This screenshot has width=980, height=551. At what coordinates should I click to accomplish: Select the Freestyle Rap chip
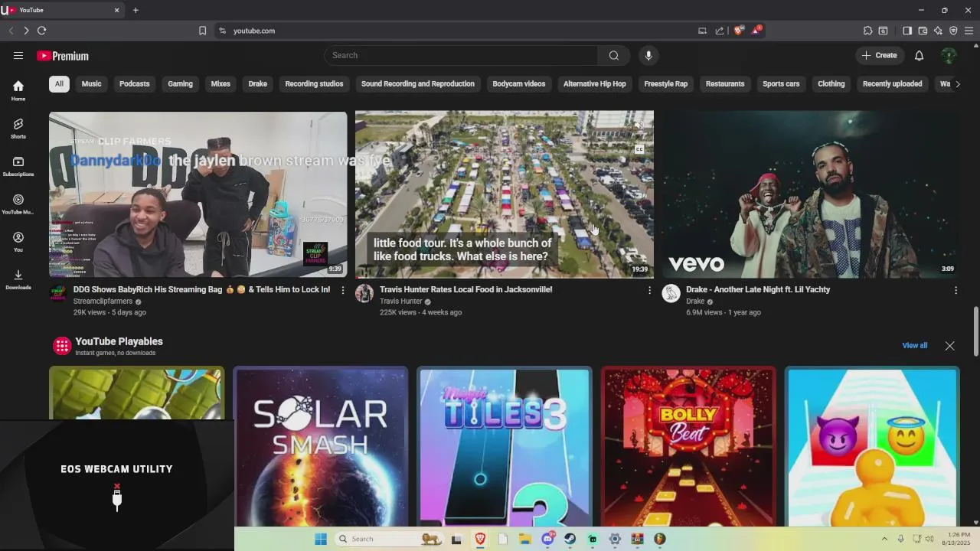[666, 83]
